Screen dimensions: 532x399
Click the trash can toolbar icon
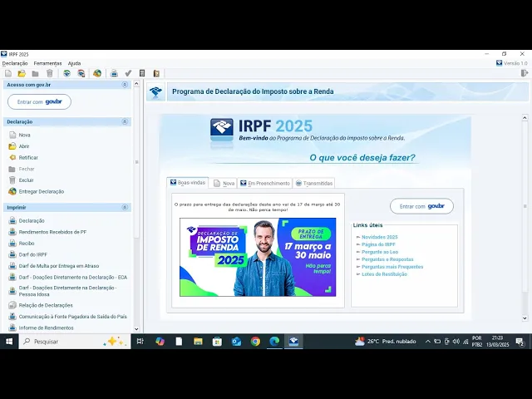(x=50, y=73)
